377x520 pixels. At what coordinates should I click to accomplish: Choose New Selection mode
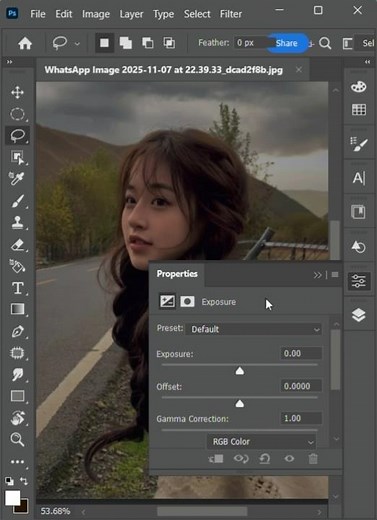[104, 43]
